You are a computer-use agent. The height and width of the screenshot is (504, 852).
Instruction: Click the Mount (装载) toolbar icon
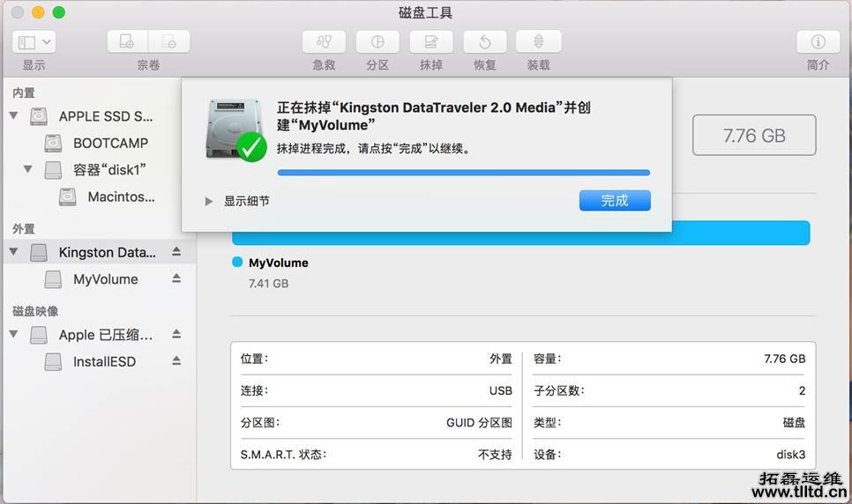(x=539, y=41)
